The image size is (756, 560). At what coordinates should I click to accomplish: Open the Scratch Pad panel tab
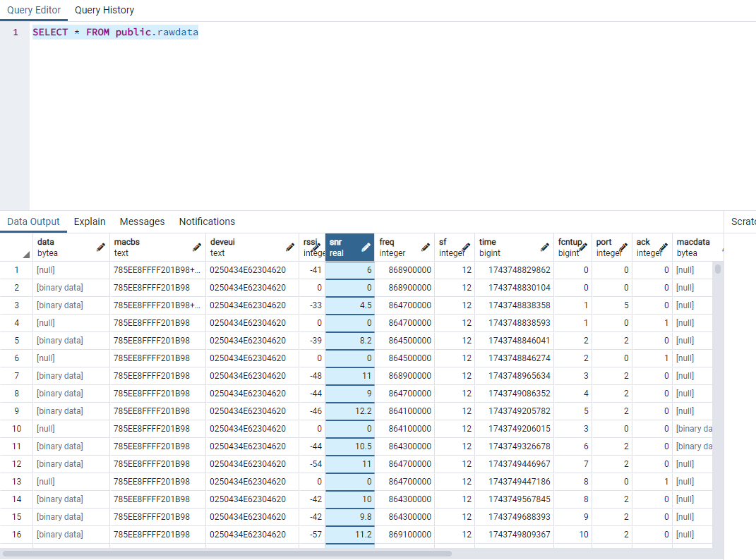tap(743, 221)
